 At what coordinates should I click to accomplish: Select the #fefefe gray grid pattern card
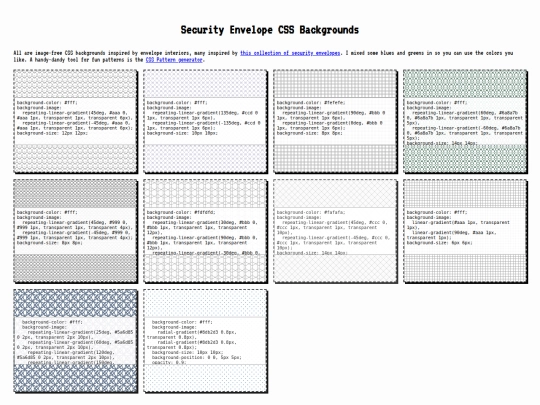[x=335, y=121]
